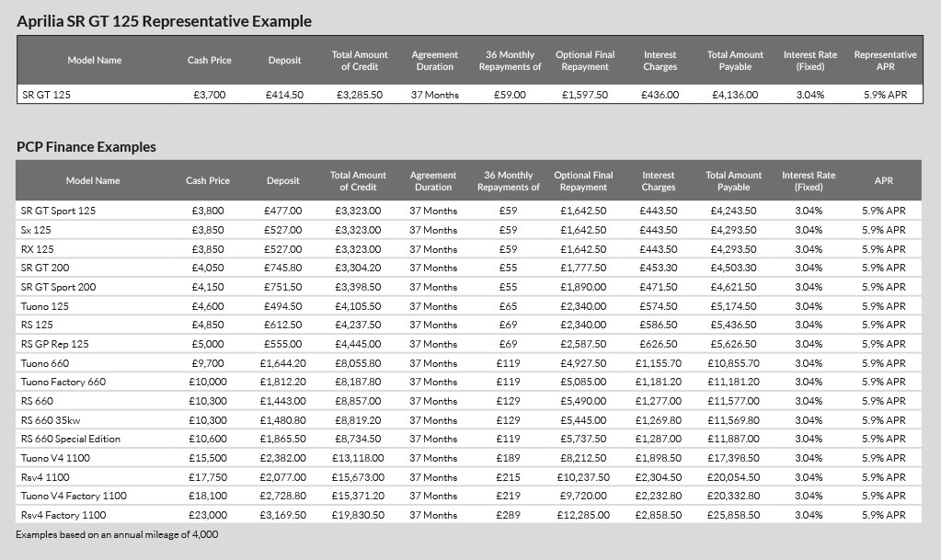Select the RS 660 Special Edition row

(468, 439)
